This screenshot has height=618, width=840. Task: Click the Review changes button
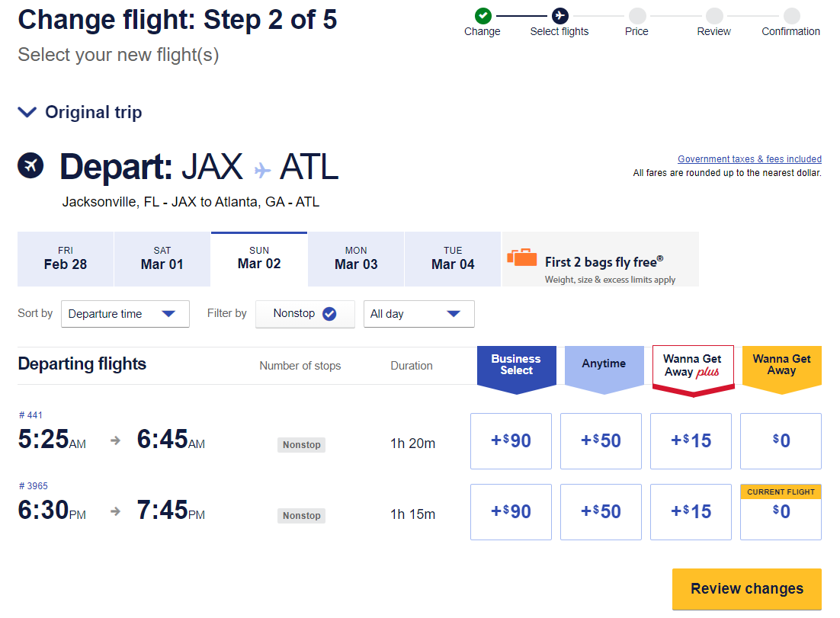(x=746, y=589)
